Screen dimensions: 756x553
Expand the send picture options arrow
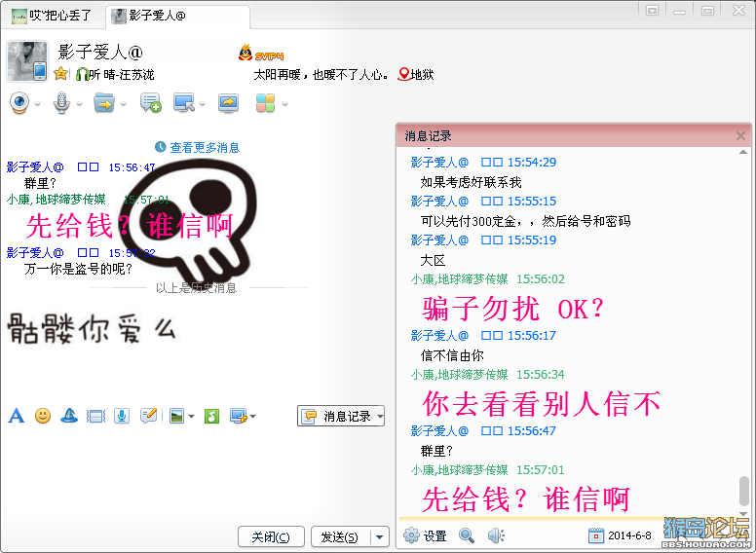(191, 416)
